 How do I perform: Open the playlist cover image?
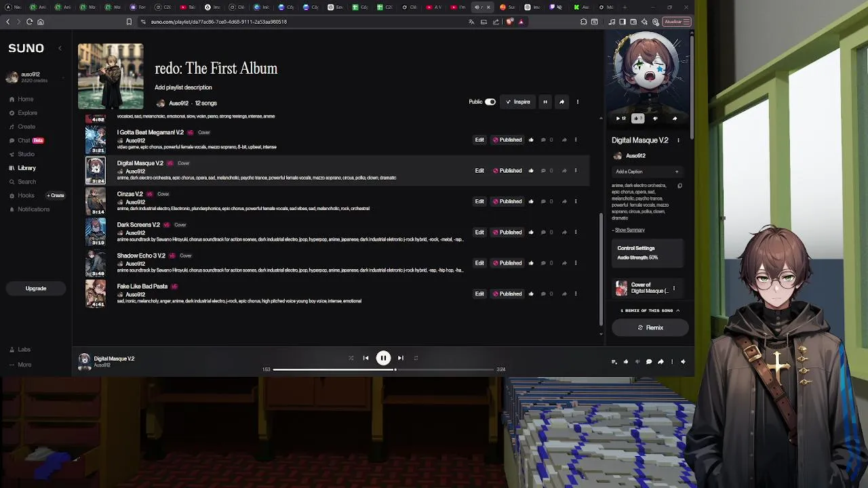tap(111, 76)
